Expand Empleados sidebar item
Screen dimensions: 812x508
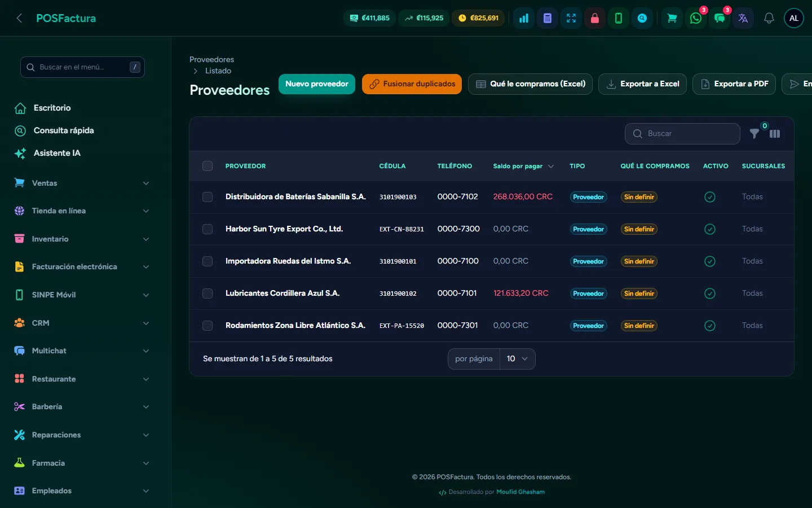(82, 491)
